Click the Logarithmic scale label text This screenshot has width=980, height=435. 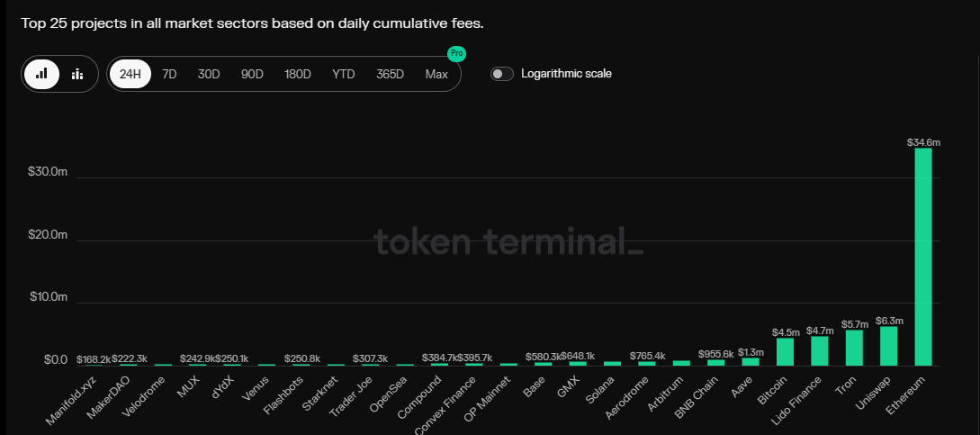[x=566, y=74]
